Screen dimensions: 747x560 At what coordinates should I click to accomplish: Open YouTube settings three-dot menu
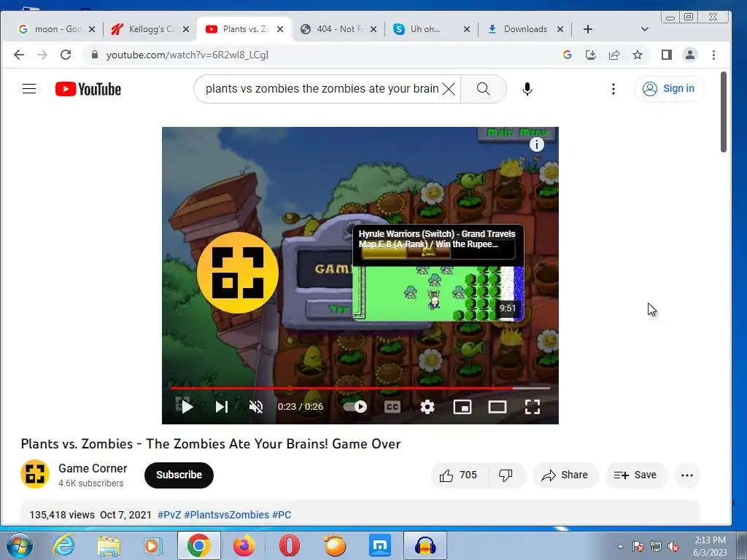(613, 89)
